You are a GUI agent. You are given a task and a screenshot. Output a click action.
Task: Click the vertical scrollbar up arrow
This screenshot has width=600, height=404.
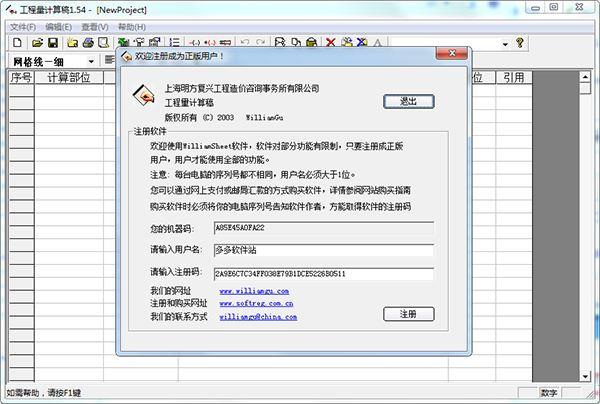pos(585,77)
